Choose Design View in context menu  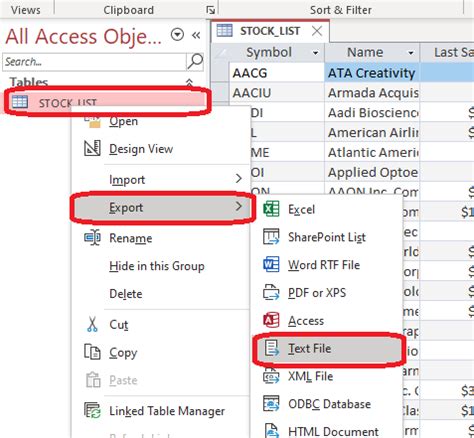[x=141, y=149]
